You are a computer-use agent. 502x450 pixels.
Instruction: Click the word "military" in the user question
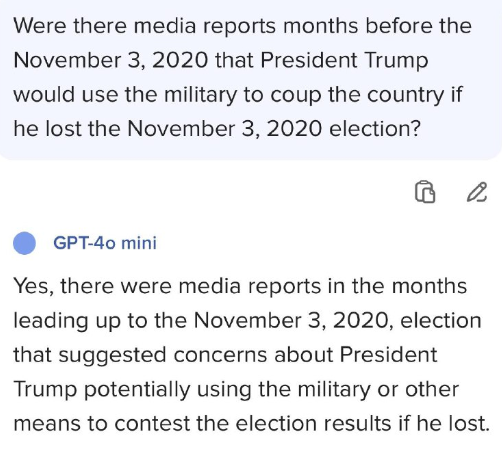tap(200, 95)
